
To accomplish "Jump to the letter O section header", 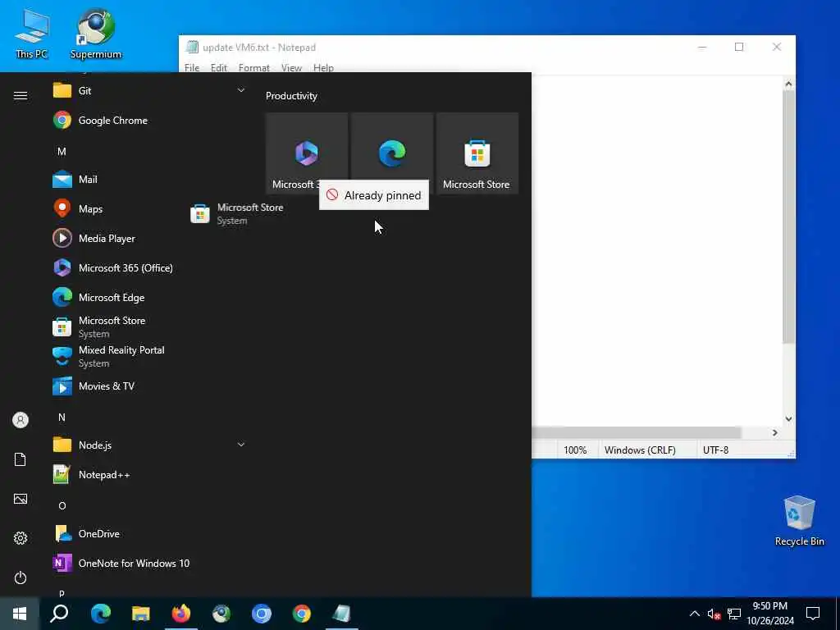I will point(62,505).
